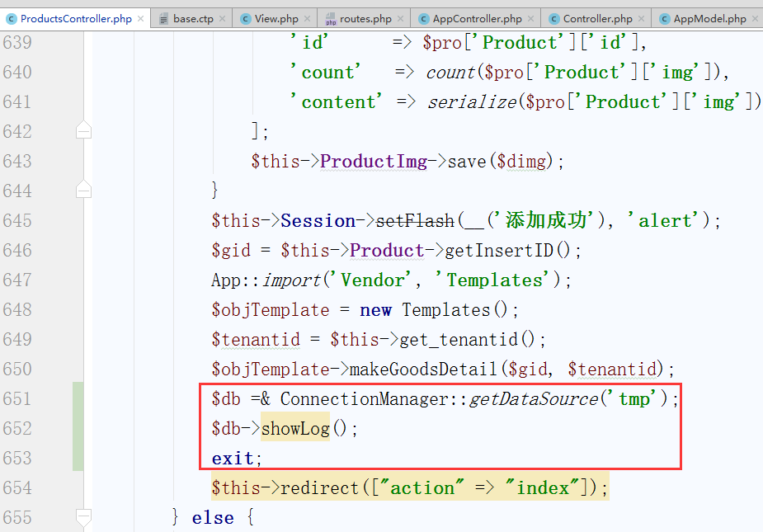
Task: Click line number 651 in the gutter
Action: [28, 399]
